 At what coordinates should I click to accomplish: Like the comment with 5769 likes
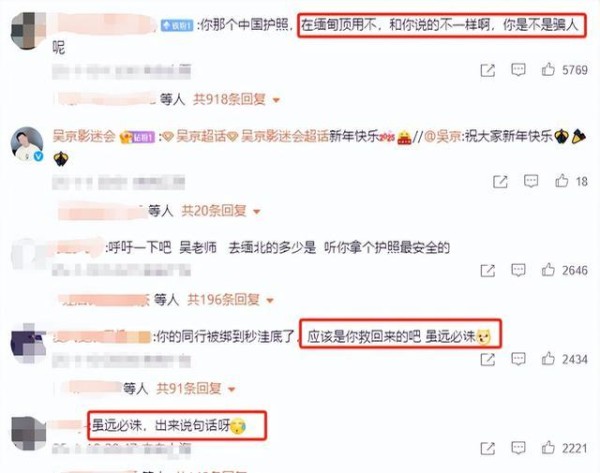[548, 70]
